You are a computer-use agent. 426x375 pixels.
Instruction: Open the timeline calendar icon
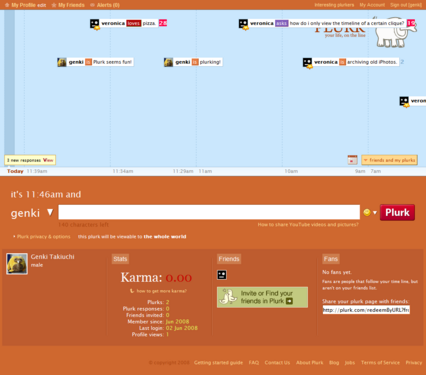point(352,160)
